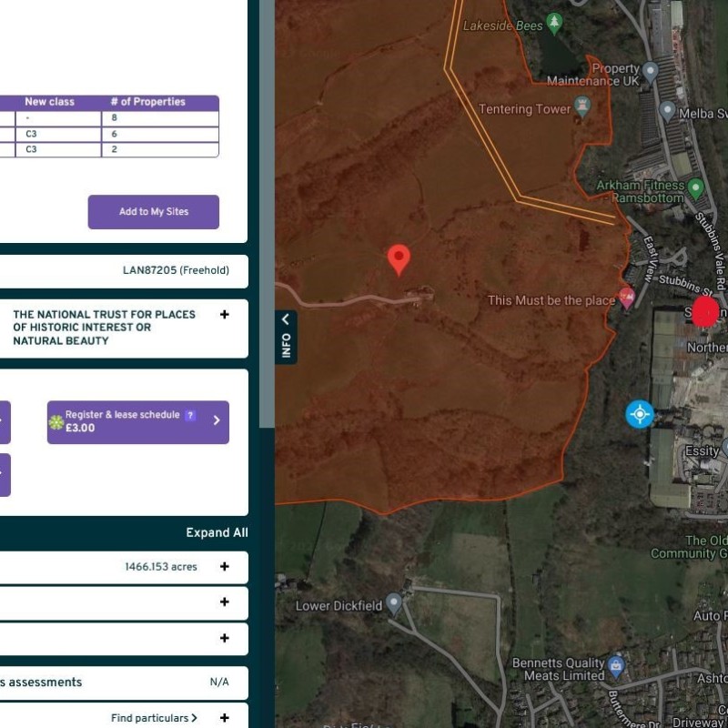Screen dimensions: 728x728
Task: Open the Lower Dickfield map pin
Action: pyautogui.click(x=394, y=603)
